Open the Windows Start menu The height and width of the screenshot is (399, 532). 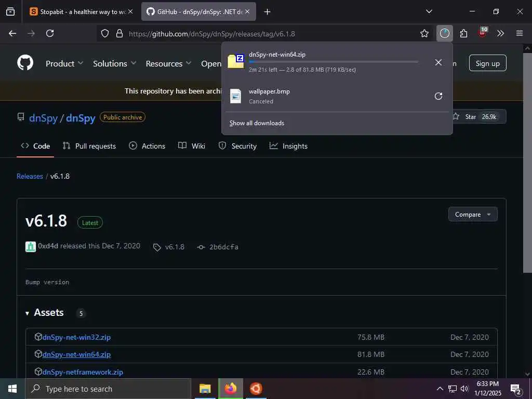12,389
